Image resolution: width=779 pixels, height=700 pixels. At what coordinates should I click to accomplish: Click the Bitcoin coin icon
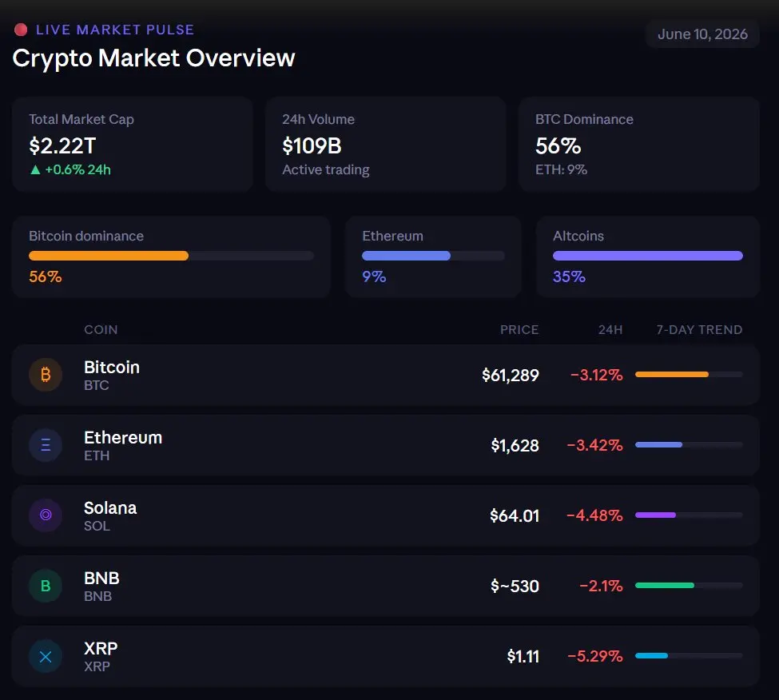[x=46, y=375]
